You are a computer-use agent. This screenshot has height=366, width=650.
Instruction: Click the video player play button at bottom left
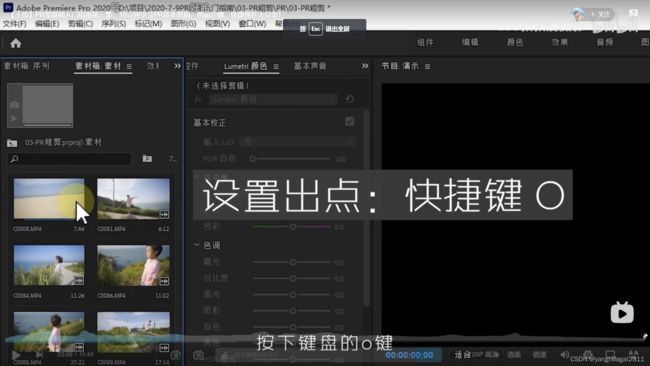coord(16,355)
